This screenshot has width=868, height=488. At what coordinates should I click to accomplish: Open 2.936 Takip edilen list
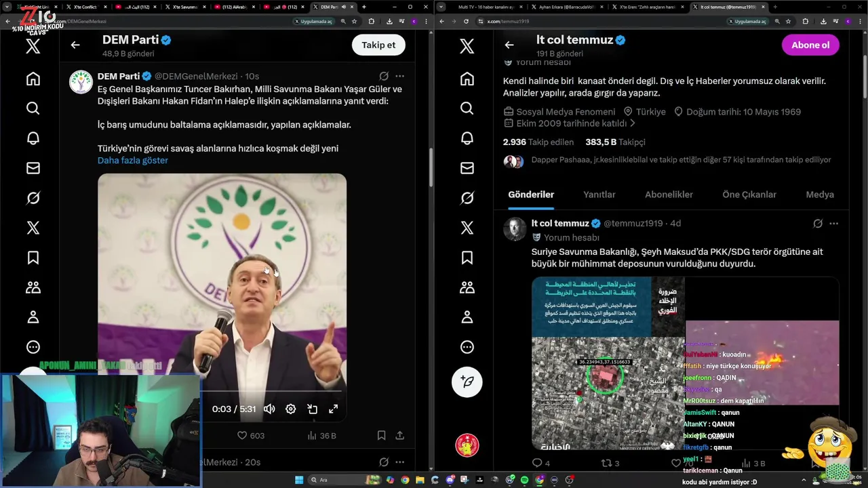pos(538,142)
